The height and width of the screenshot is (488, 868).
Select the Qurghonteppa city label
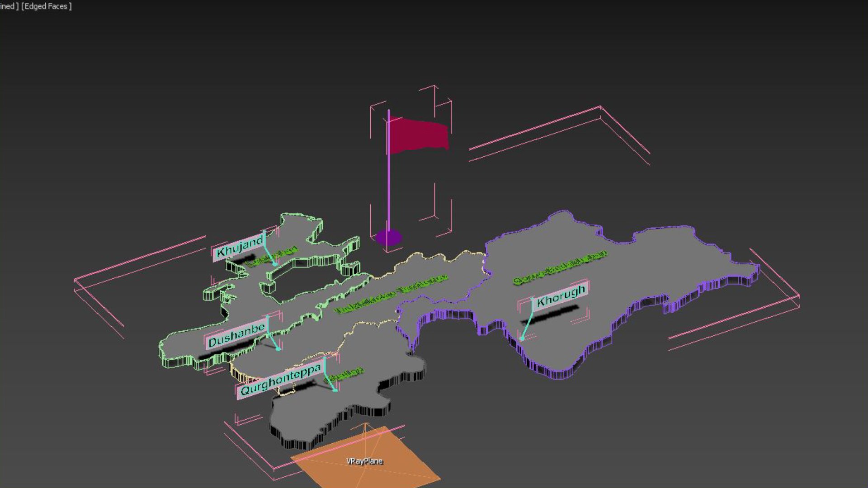[x=280, y=380]
